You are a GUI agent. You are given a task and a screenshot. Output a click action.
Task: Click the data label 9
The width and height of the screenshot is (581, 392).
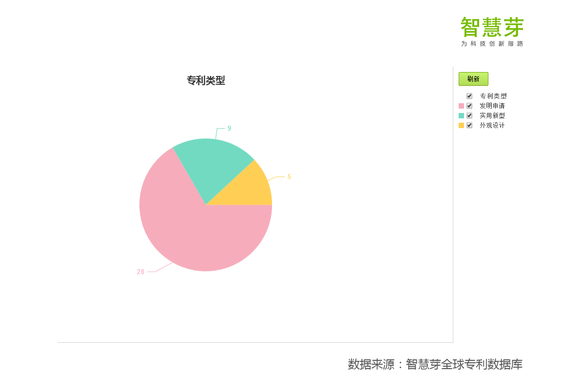coord(229,129)
